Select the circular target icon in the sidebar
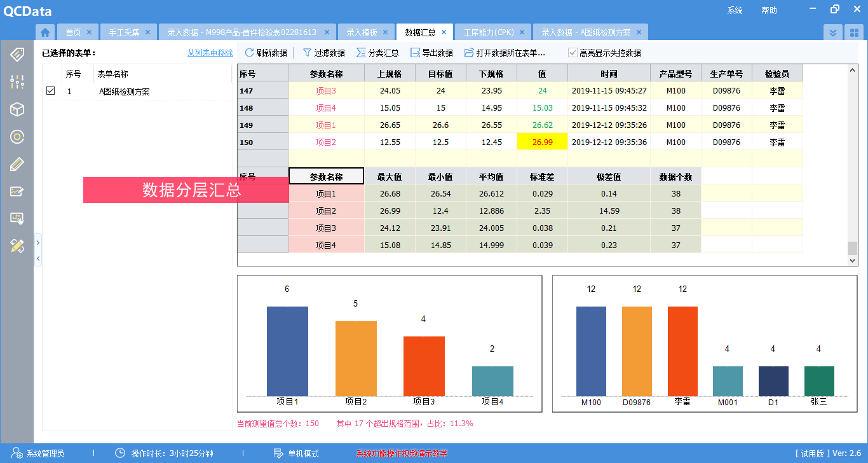Viewport: 868px width, 463px height. click(x=17, y=136)
